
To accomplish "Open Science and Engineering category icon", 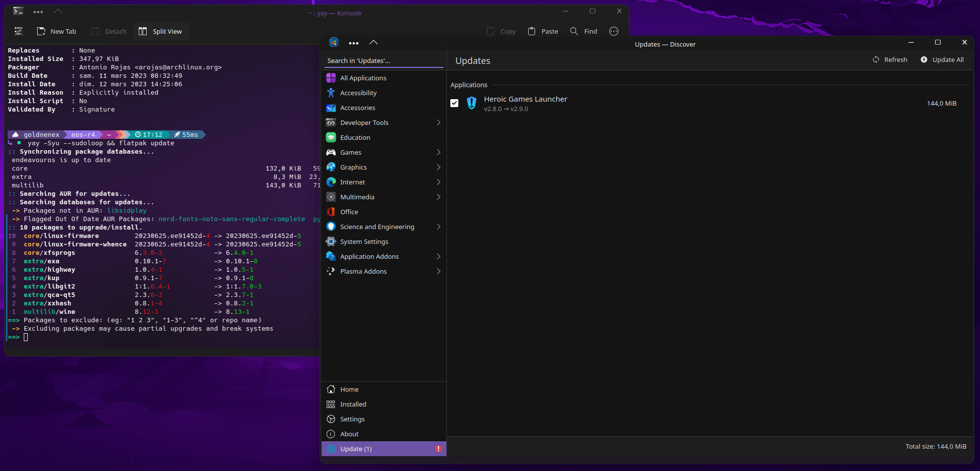I will point(331,227).
